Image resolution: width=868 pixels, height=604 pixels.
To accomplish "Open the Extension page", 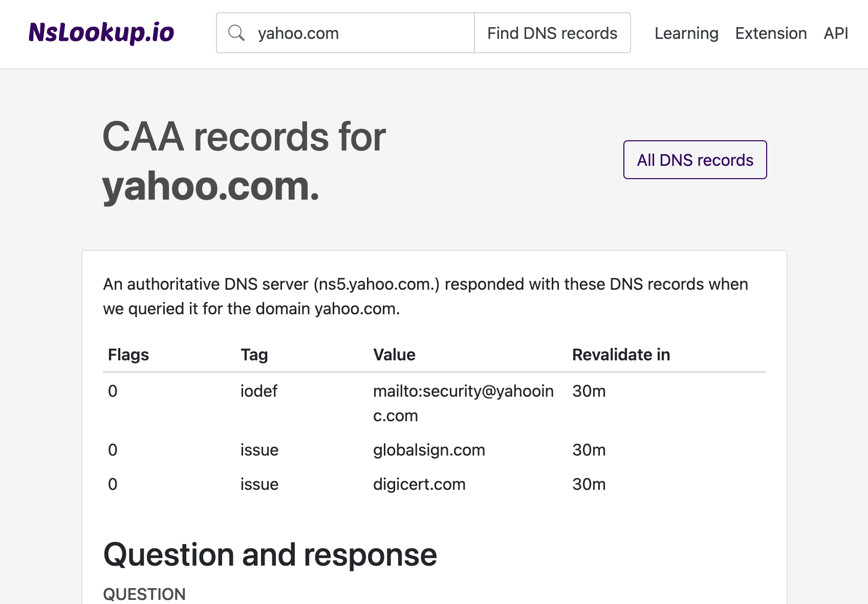I will click(771, 33).
